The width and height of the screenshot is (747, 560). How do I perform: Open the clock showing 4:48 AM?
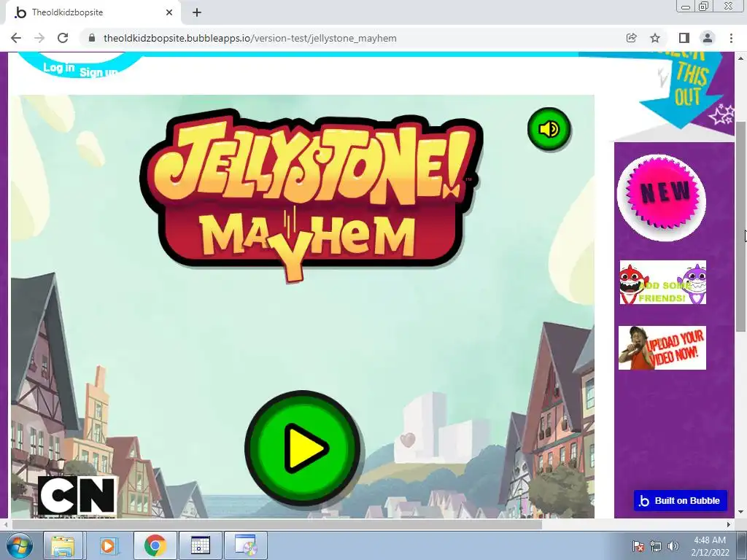pos(710,546)
